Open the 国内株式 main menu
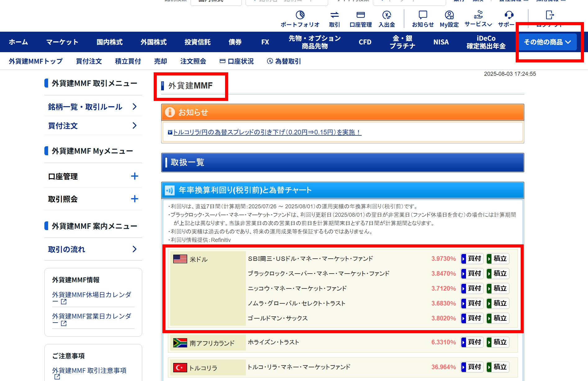 110,42
